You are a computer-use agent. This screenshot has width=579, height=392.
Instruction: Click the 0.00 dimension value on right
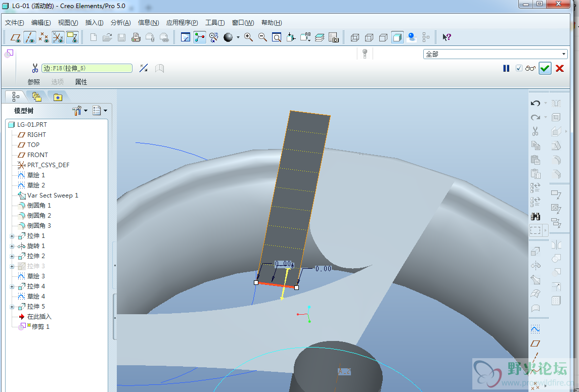pyautogui.click(x=324, y=269)
